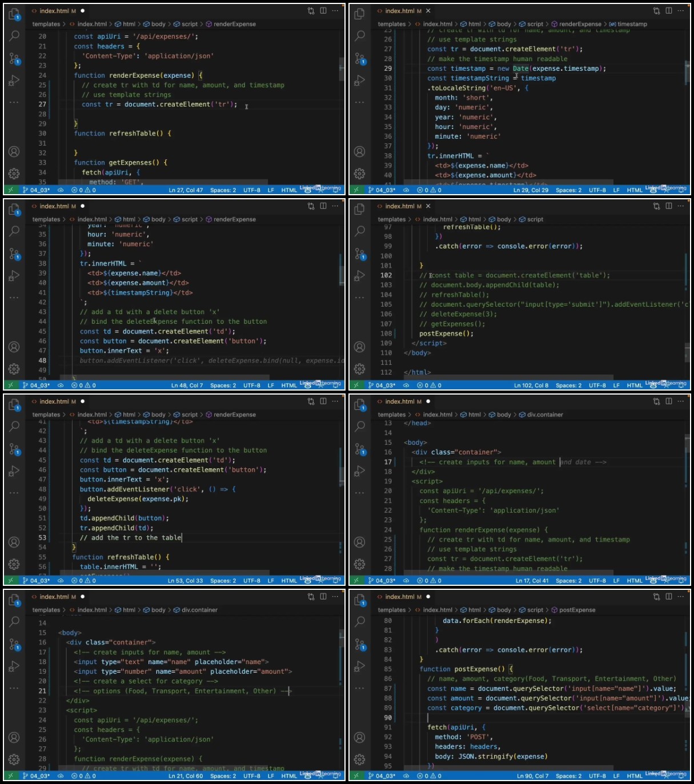The image size is (694, 784).
Task: Open Source Control in the Ln 27, Col 47 panel
Action: (x=14, y=58)
